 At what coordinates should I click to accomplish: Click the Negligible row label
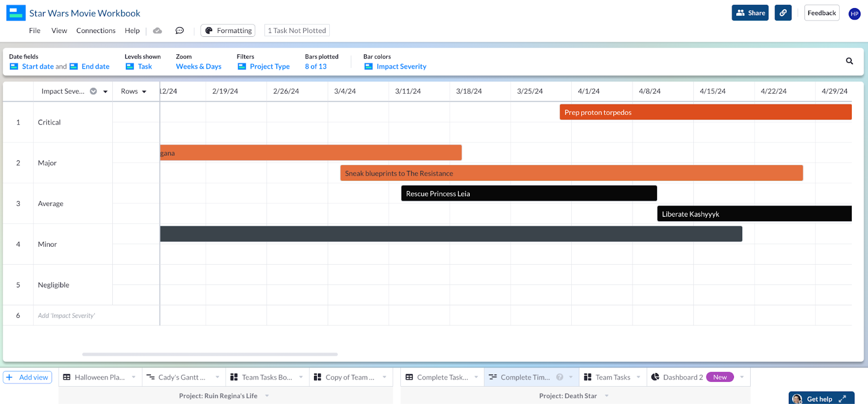click(54, 285)
